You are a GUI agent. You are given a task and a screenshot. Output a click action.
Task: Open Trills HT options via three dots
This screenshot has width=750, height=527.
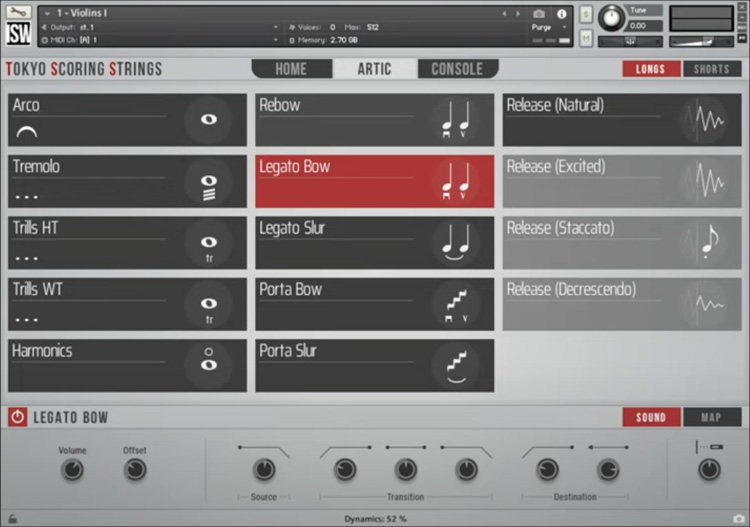pyautogui.click(x=26, y=259)
